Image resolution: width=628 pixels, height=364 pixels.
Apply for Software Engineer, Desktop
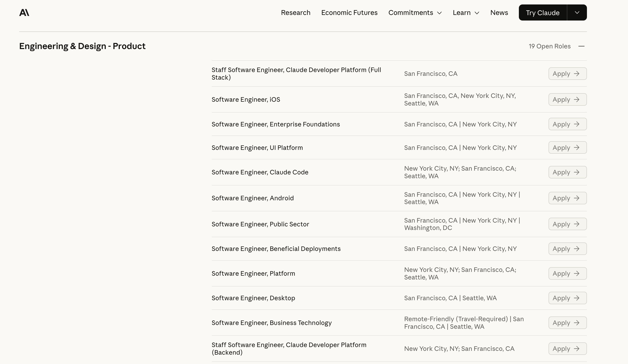tap(568, 298)
